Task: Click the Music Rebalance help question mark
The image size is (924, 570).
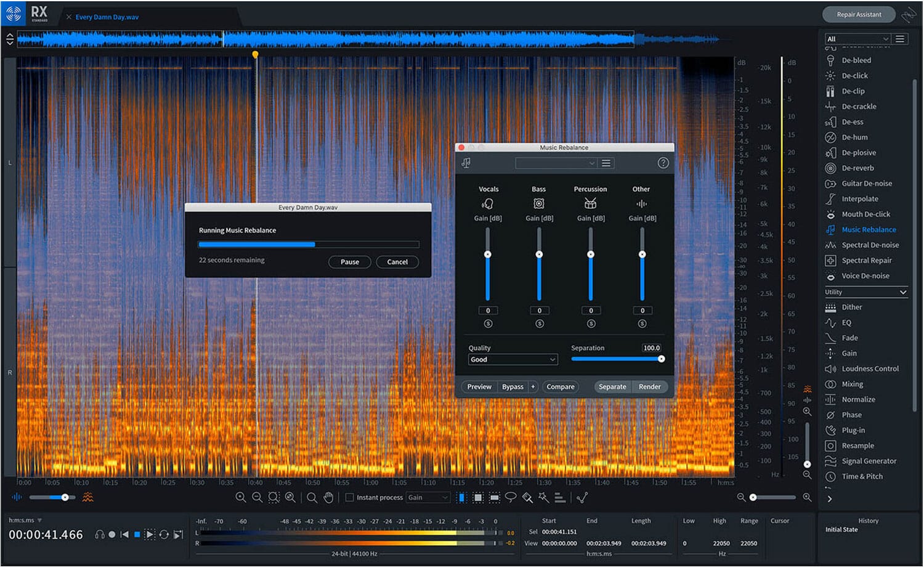Action: pyautogui.click(x=663, y=163)
